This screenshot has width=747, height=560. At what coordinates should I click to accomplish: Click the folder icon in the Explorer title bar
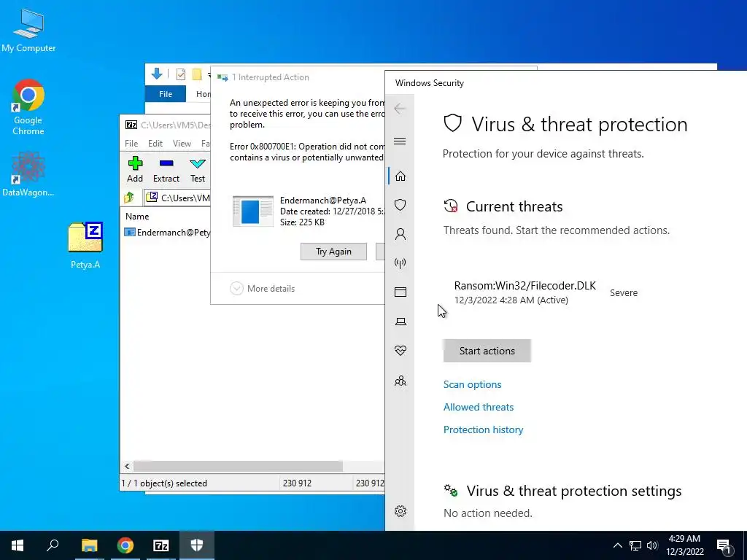(x=197, y=74)
